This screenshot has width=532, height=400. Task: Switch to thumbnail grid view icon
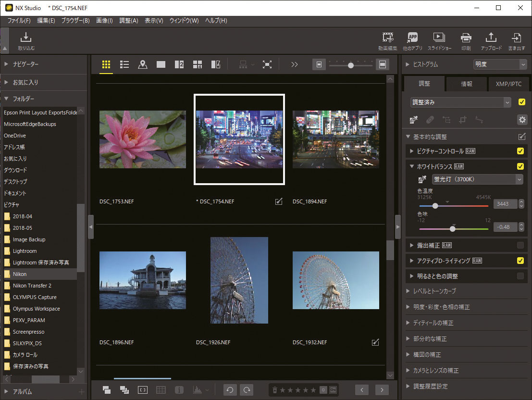pos(106,64)
